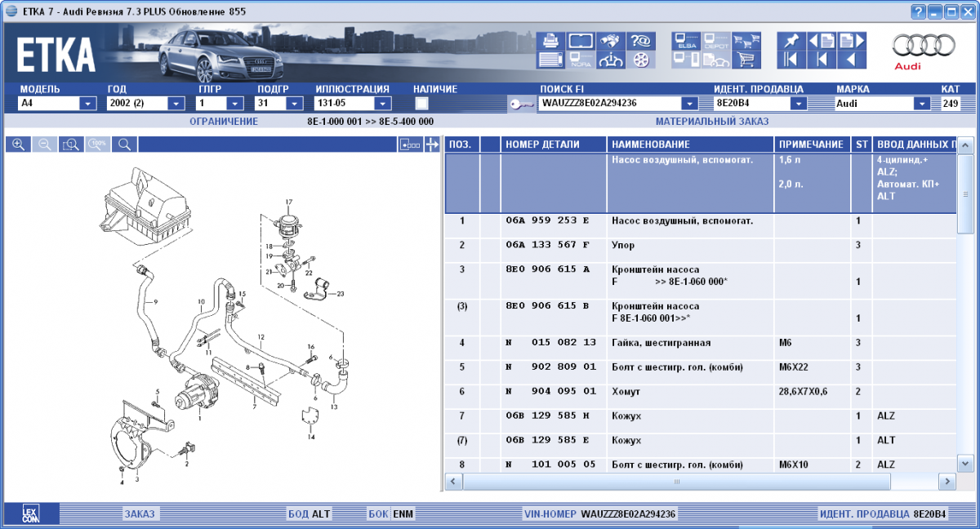
Task: Click the НОМЕР ДЕТАЛИ column header
Action: click(554, 144)
